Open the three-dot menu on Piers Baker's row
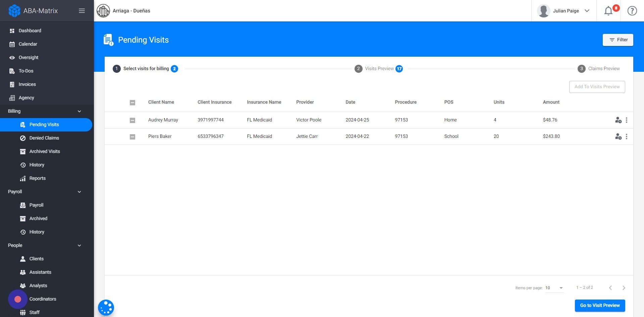This screenshot has width=644, height=317. click(x=627, y=137)
